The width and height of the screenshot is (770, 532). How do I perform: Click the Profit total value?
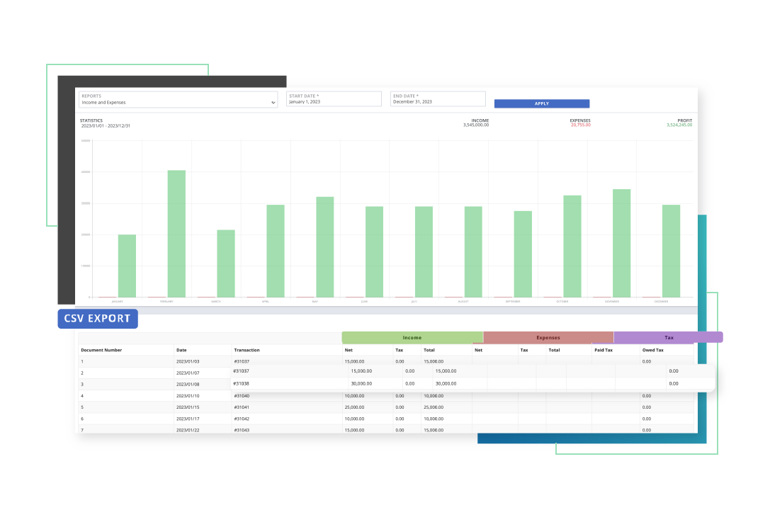679,125
